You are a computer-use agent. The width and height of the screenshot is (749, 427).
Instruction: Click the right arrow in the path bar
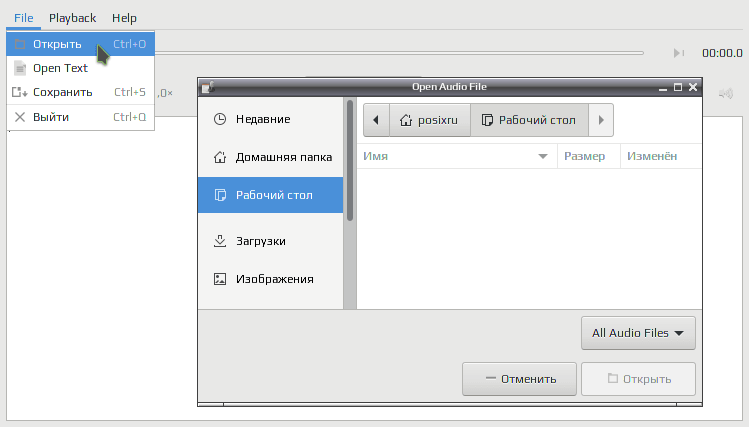[x=601, y=120]
